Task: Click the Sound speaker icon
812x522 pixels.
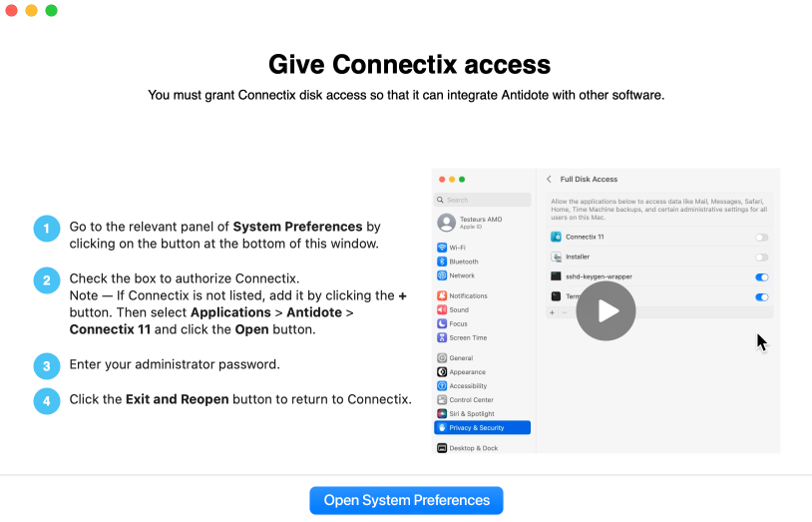Action: [x=442, y=310]
